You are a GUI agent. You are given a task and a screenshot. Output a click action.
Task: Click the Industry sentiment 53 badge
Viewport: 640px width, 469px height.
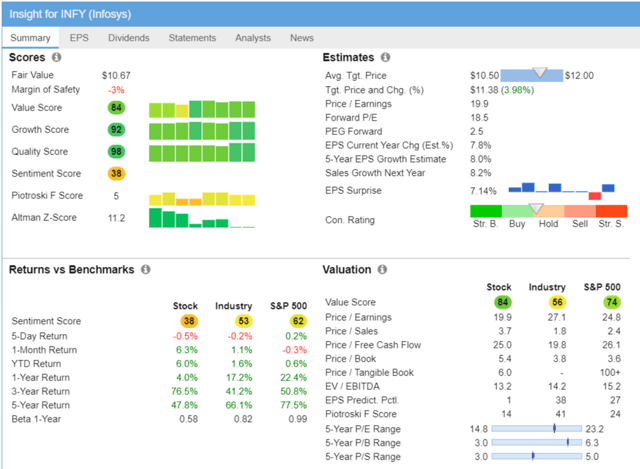click(x=244, y=321)
